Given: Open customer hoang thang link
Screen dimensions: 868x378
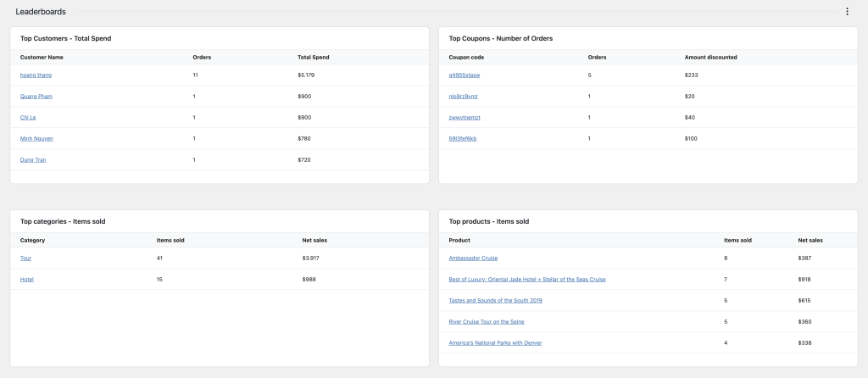Looking at the screenshot, I should (36, 75).
